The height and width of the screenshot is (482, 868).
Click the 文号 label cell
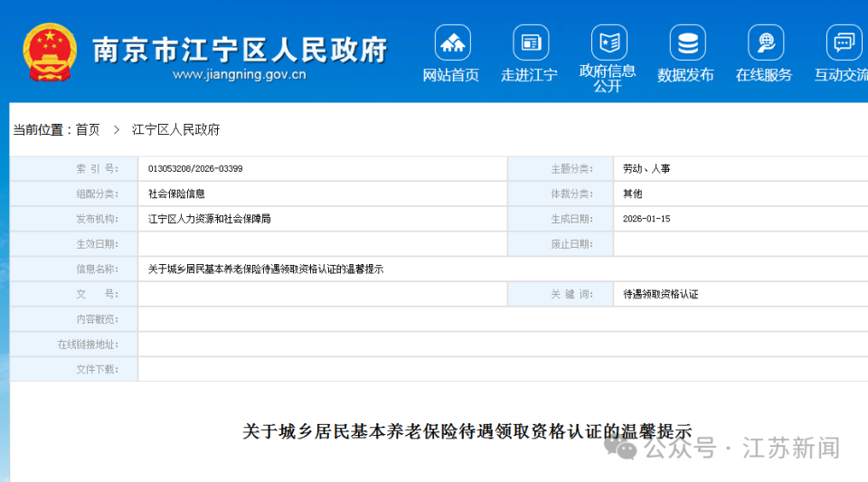(73, 295)
